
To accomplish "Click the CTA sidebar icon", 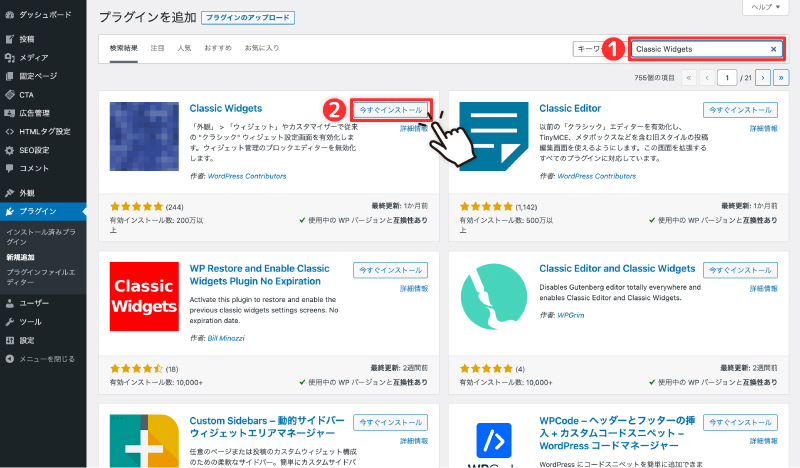I will click(x=9, y=94).
